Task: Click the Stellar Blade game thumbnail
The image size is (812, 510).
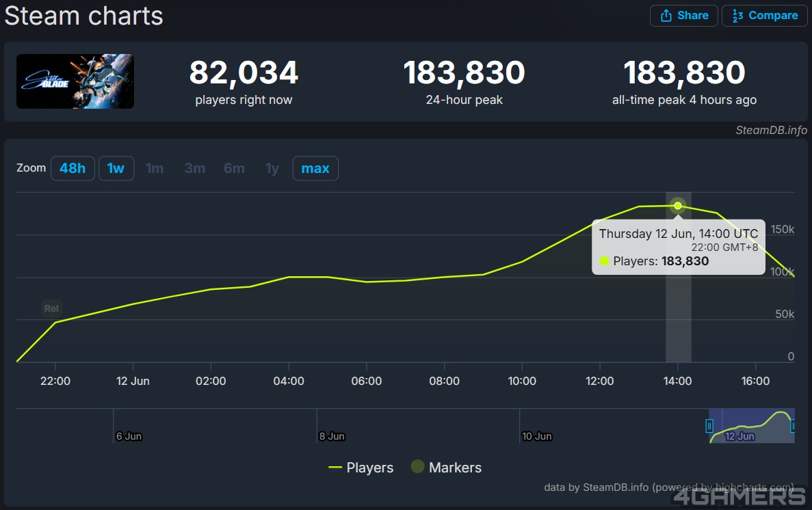Action: pos(75,81)
